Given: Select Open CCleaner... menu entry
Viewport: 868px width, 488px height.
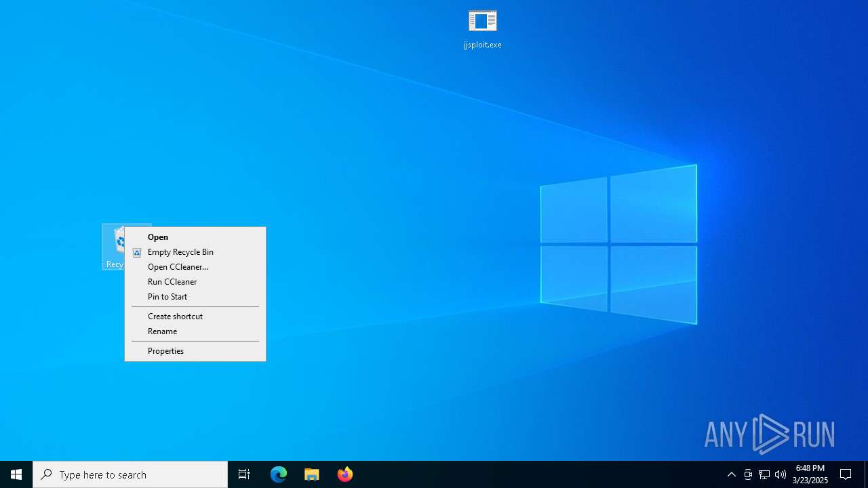Looking at the screenshot, I should pyautogui.click(x=195, y=267).
